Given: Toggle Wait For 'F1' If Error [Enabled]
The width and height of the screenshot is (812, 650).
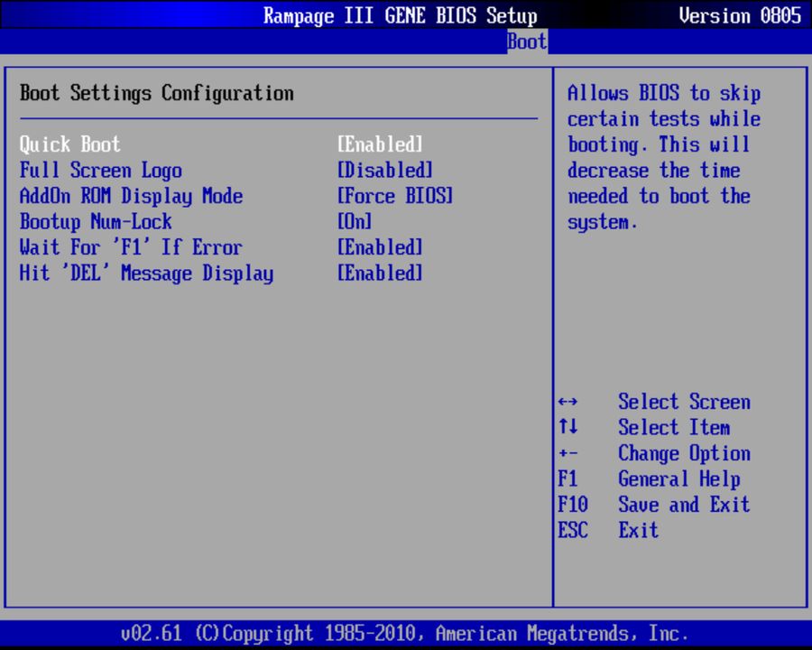Looking at the screenshot, I should click(380, 247).
